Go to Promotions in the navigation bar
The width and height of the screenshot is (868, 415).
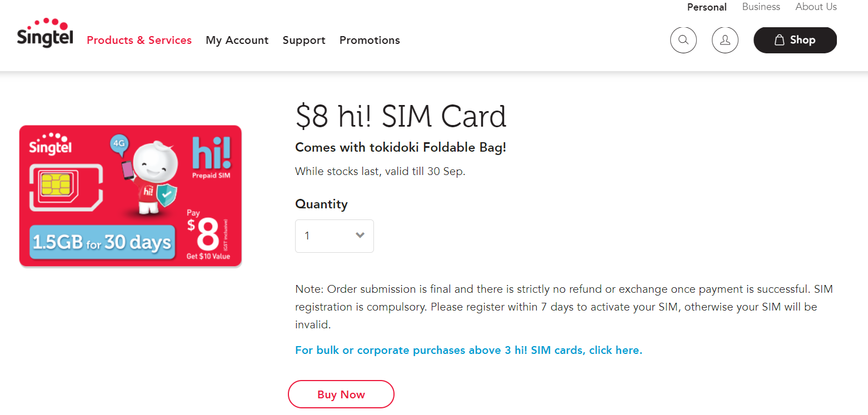(370, 40)
